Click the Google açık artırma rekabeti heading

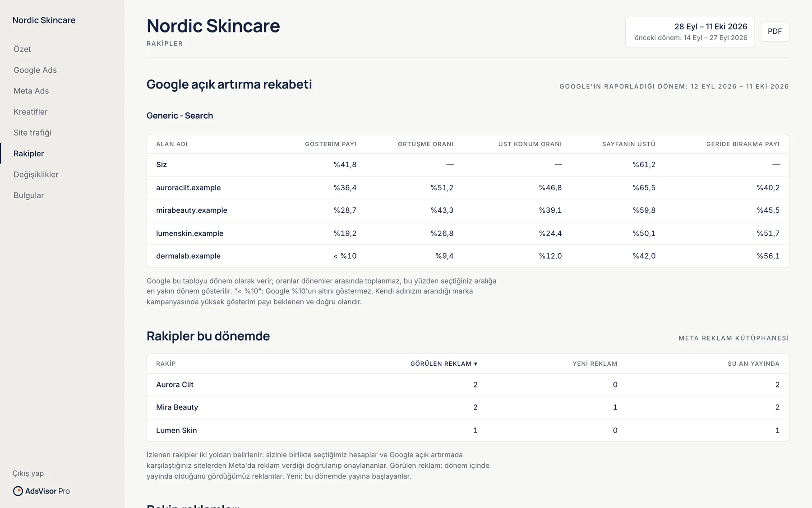point(229,84)
